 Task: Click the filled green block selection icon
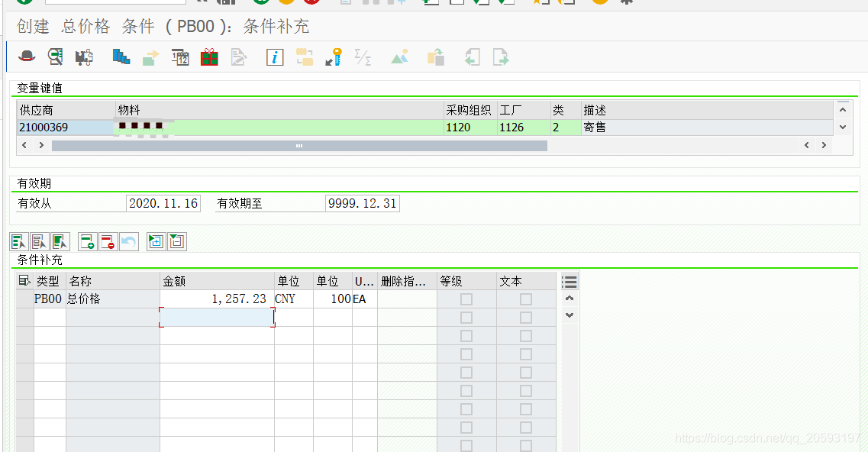(60, 241)
